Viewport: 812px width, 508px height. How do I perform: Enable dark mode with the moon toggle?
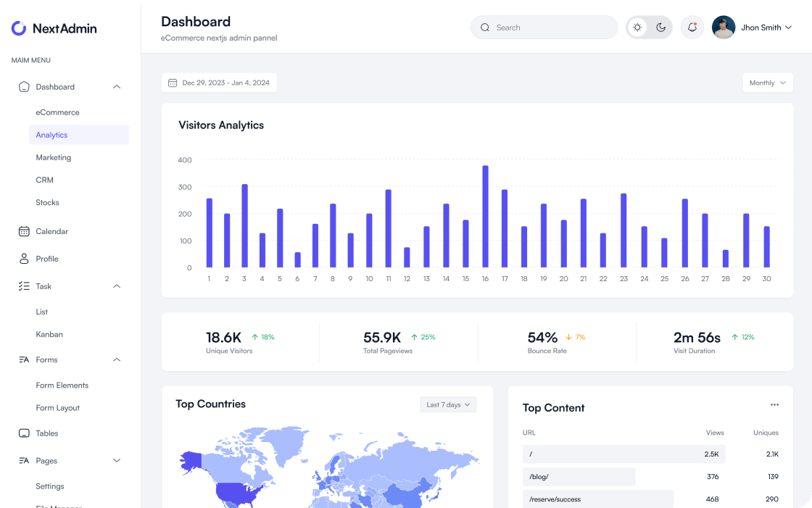(660, 27)
